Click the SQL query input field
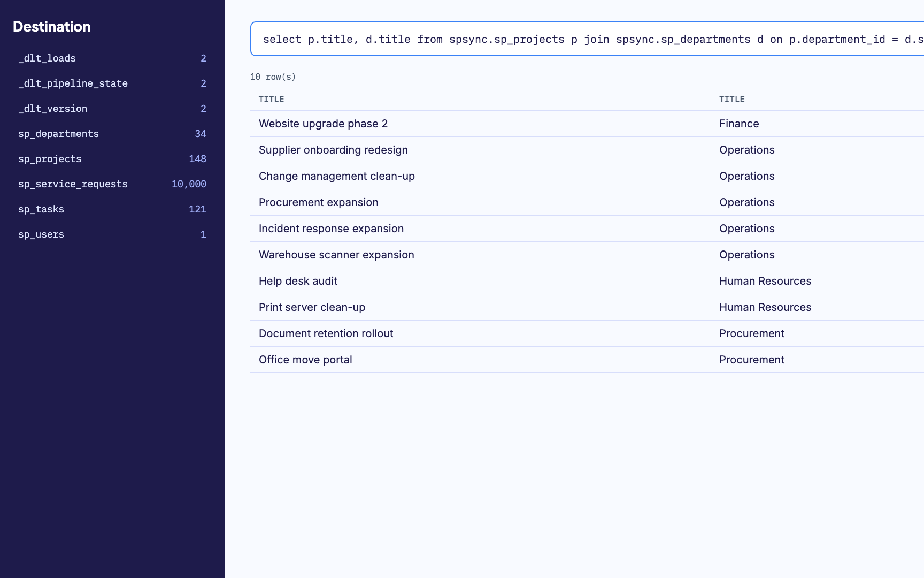Image resolution: width=924 pixels, height=578 pixels. click(587, 39)
